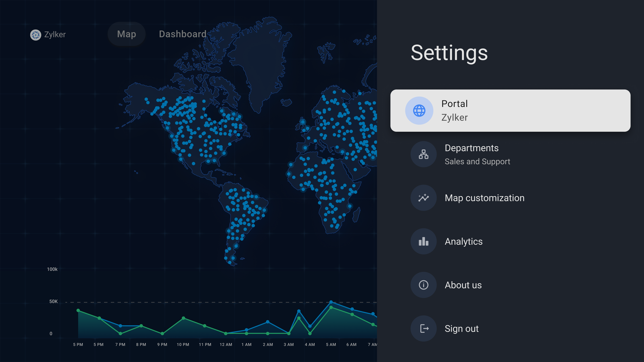Click the green 10 PM chart point
Viewport: 644px width, 362px height.
(183, 318)
